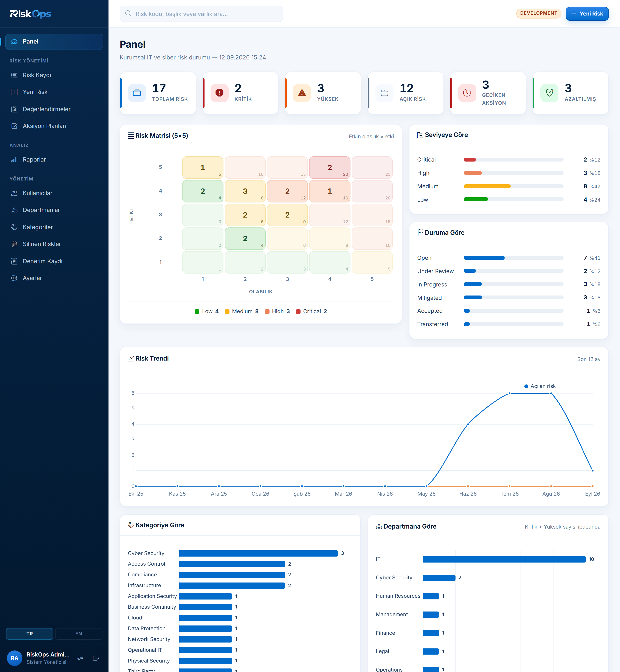
Task: Click the Değerlendirmeler clipboard icon
Action: coord(14,109)
